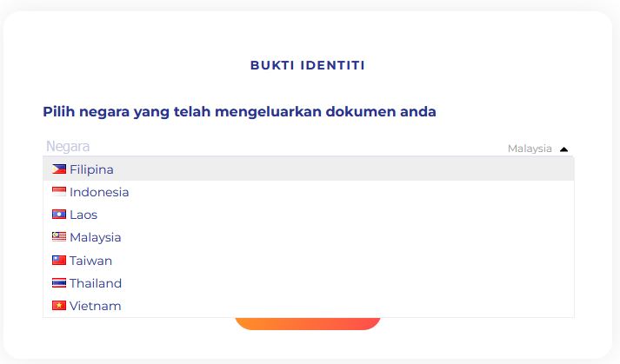This screenshot has height=364, width=620.
Task: Click the Philippines flag icon
Action: tap(59, 169)
